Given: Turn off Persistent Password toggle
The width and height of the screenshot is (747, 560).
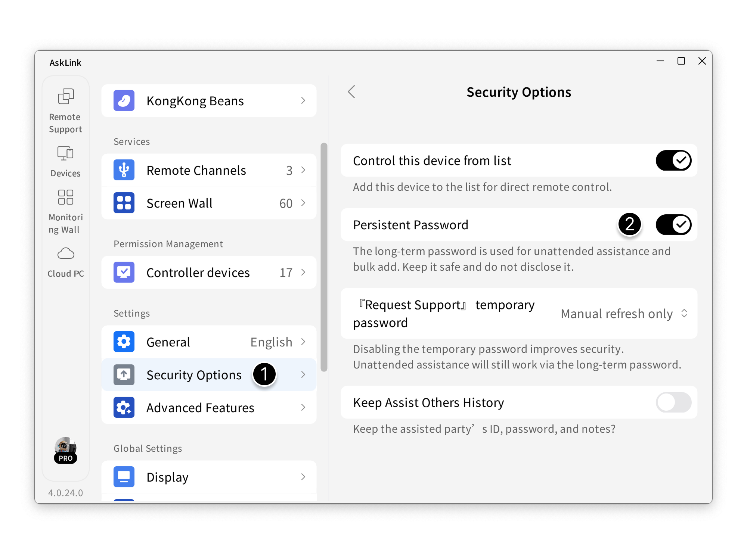Looking at the screenshot, I should point(673,225).
